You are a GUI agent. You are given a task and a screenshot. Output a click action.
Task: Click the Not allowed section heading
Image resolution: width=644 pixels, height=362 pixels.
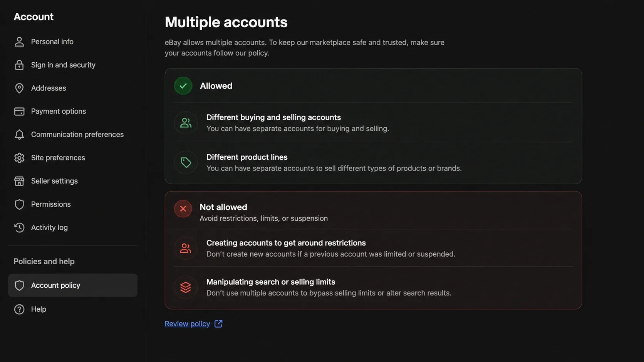click(x=223, y=207)
